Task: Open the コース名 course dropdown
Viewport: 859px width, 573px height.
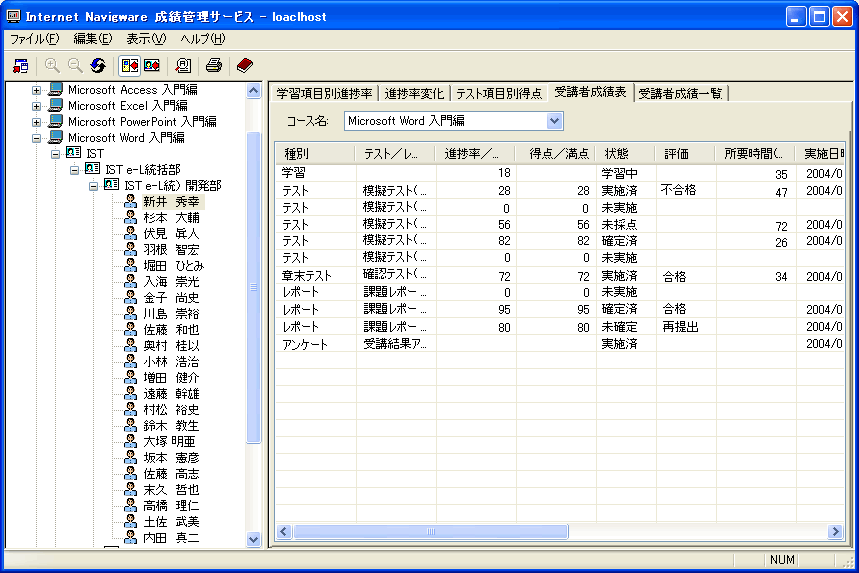Action: point(554,121)
